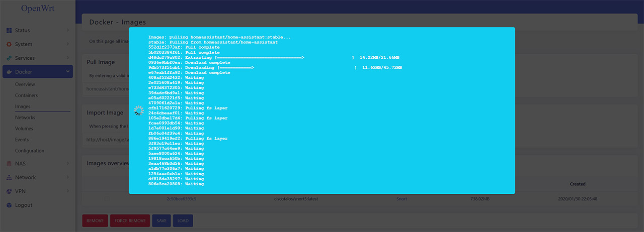Click log line 'e67eab1ffa92: Download complete'

pos(189,73)
